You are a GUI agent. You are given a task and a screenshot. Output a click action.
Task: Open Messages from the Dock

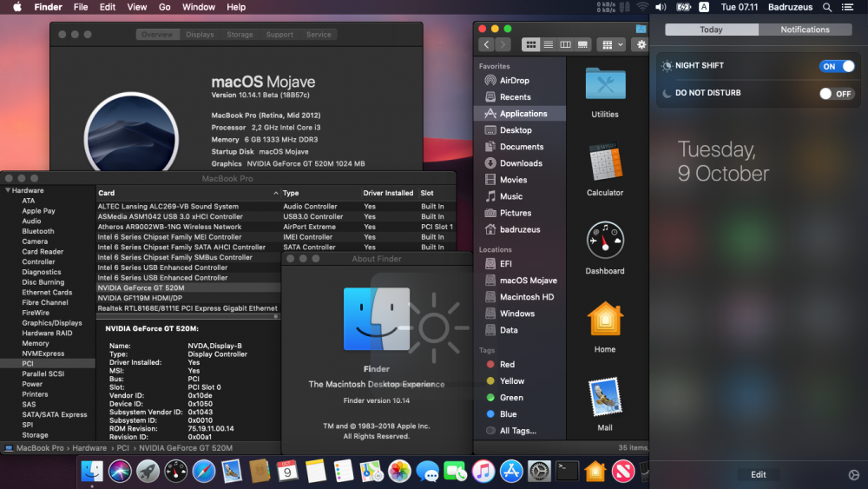(x=427, y=472)
